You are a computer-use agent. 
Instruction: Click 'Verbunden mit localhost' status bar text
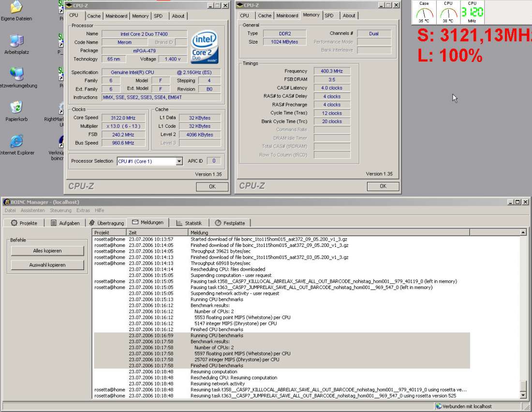(x=467, y=406)
